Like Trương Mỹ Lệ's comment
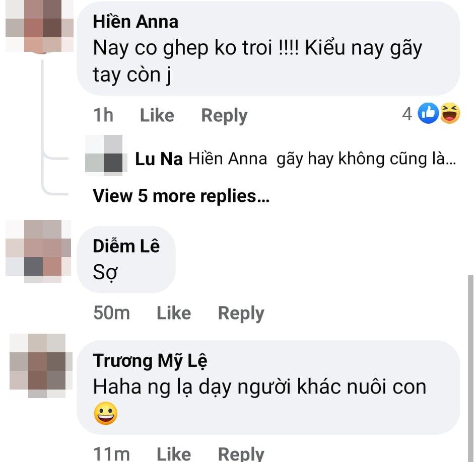The height and width of the screenshot is (462, 476). [x=173, y=452]
